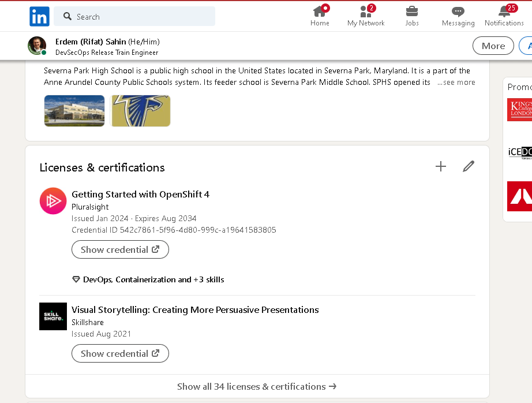The image size is (532, 403).
Task: Add a new license or certification
Action: (x=441, y=166)
